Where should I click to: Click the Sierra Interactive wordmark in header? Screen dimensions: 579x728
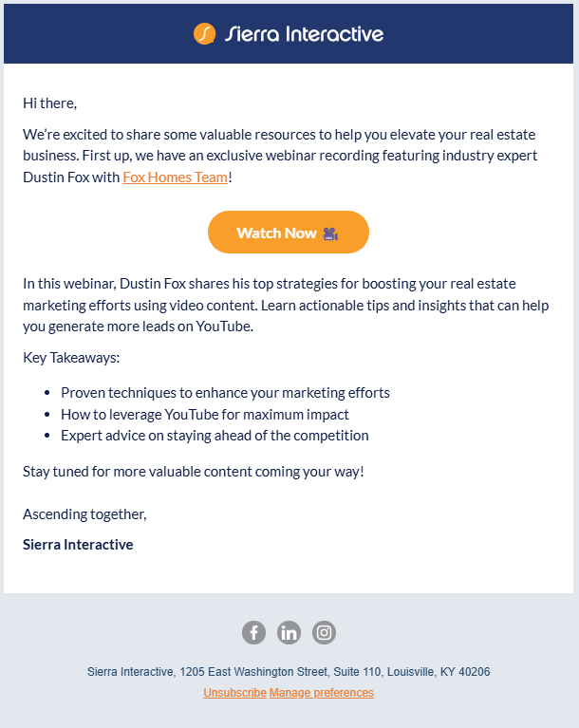304,34
